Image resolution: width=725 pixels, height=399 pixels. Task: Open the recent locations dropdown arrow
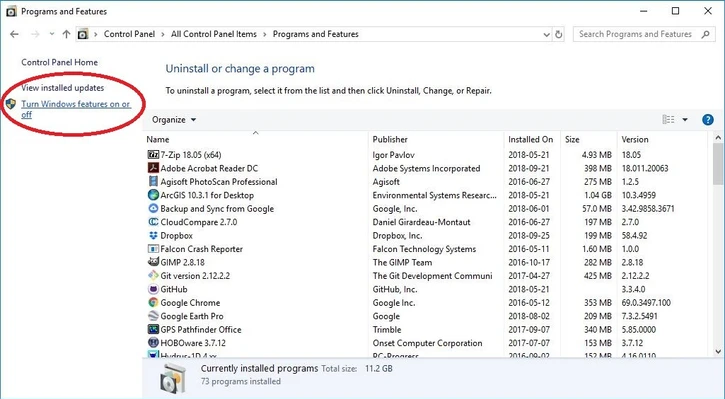click(x=52, y=34)
